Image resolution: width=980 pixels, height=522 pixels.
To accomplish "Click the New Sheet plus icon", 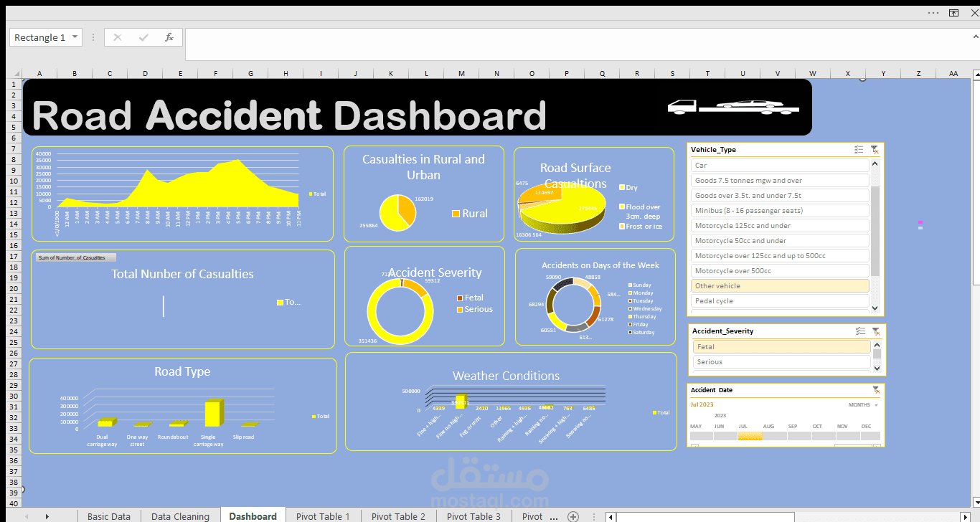I will pos(573,516).
